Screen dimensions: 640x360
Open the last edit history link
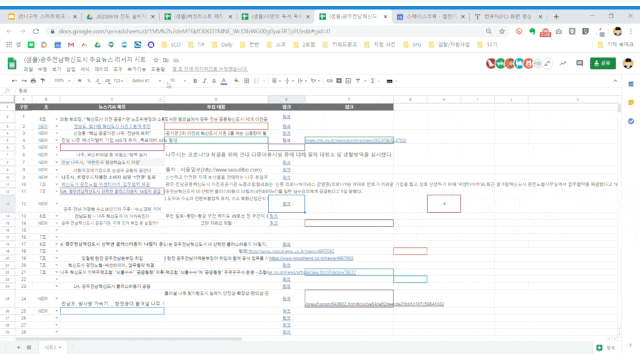tap(209, 69)
